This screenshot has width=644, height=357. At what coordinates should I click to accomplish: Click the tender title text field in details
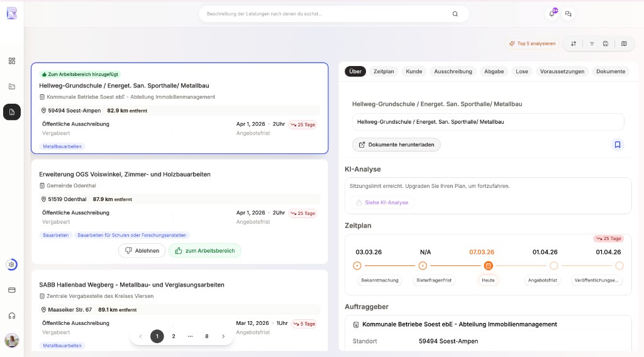pos(488,122)
